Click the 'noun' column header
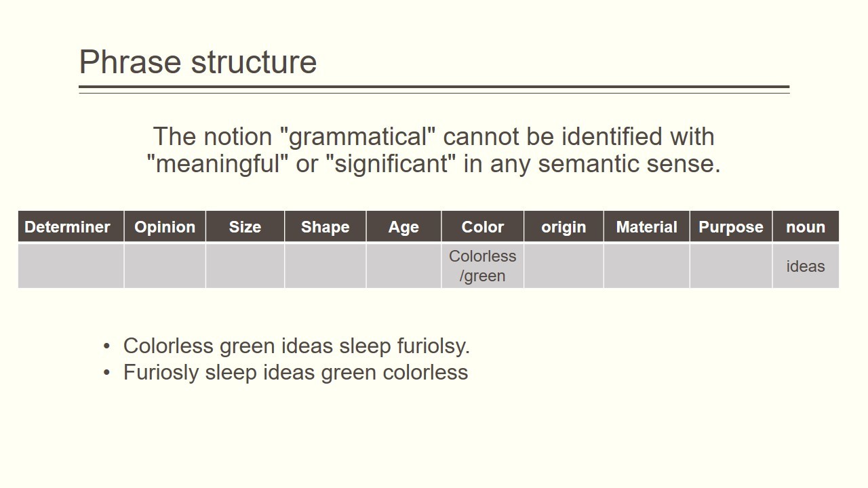This screenshot has width=868, height=488. pos(806,226)
